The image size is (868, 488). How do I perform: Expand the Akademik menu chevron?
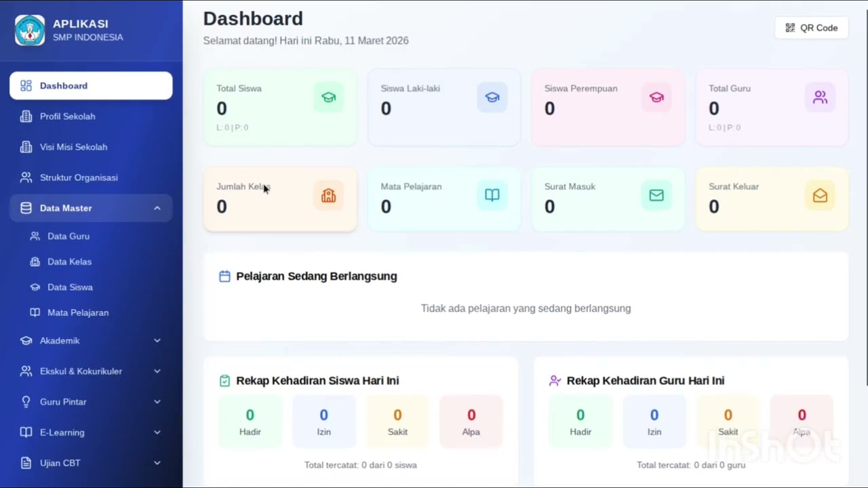[157, 340]
